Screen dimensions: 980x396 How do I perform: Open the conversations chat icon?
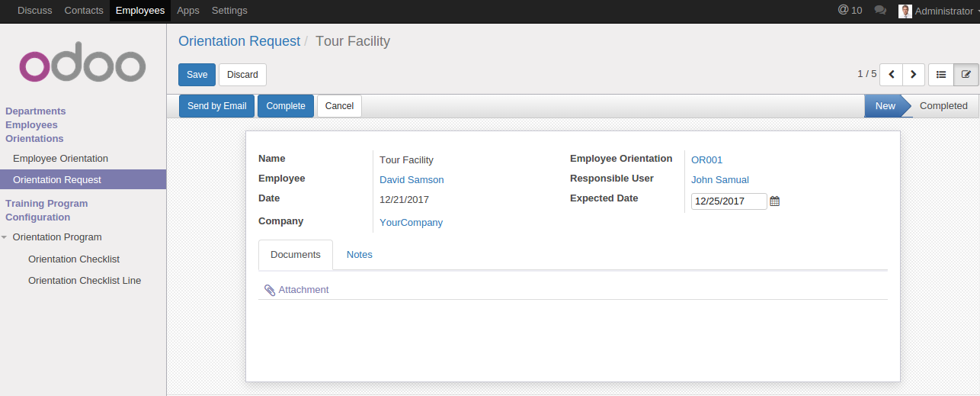point(880,11)
